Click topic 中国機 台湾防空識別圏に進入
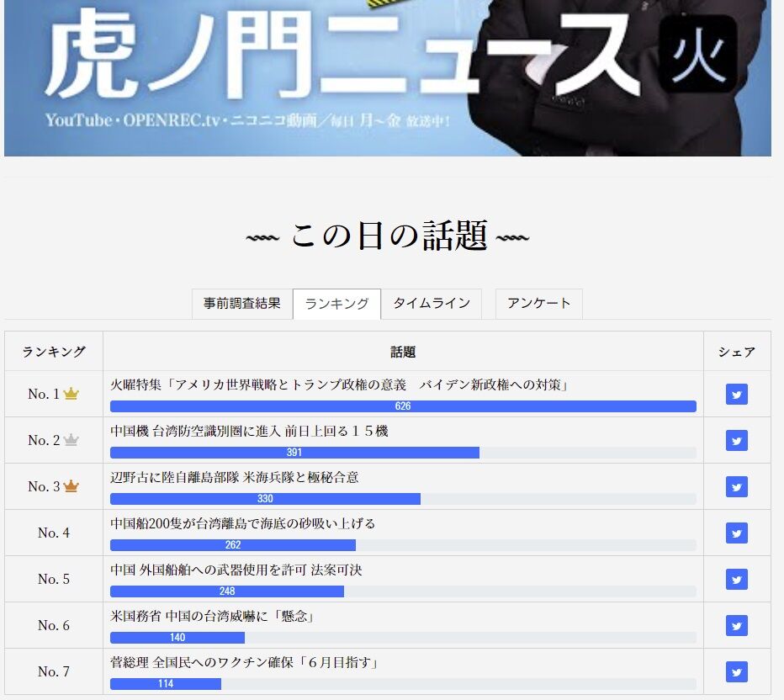 [x=249, y=431]
